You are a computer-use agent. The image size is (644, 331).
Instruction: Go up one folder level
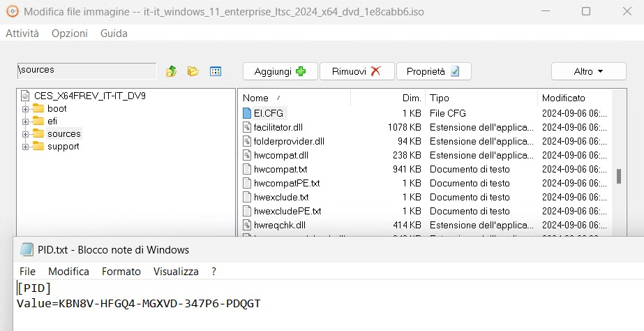click(171, 71)
